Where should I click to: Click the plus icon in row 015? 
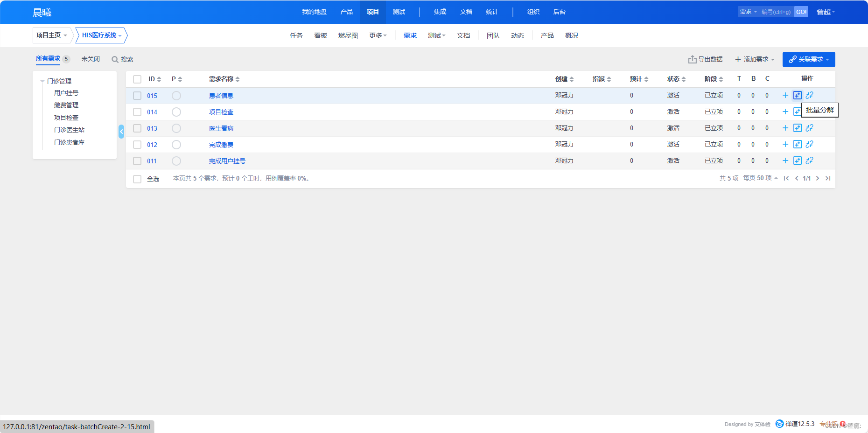[785, 95]
